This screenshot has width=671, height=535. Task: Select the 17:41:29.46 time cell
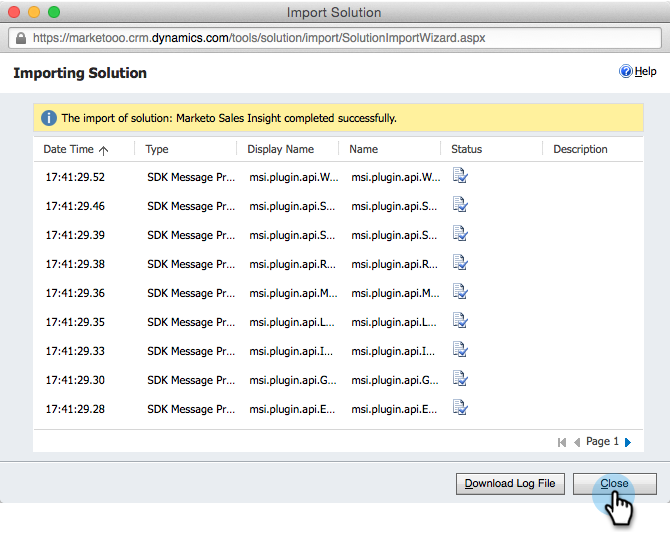[75, 206]
